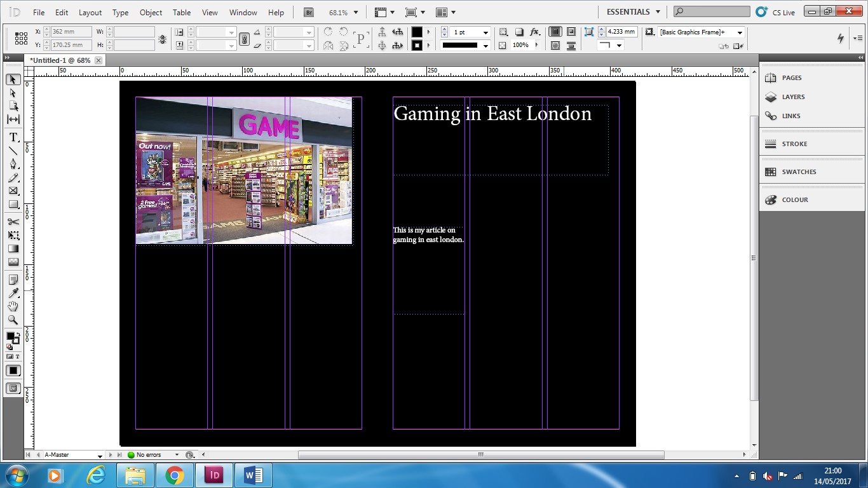Enable Jump Object text wrap
This screenshot has height=488, width=868.
click(571, 46)
